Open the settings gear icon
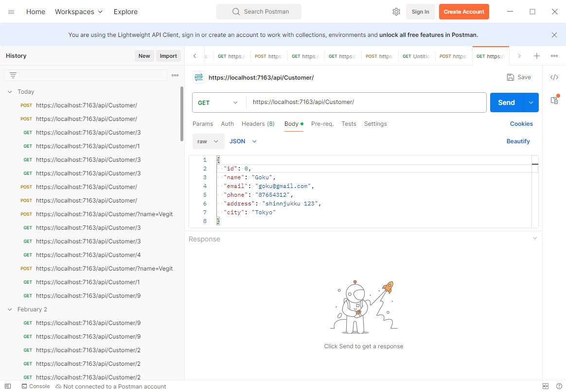 coord(396,12)
